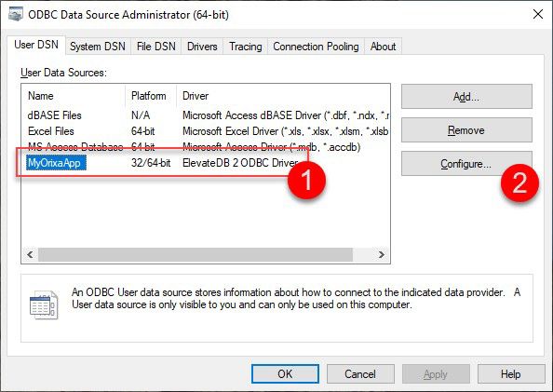Click the left scroll arrow of list
This screenshot has width=553, height=392.
30,254
